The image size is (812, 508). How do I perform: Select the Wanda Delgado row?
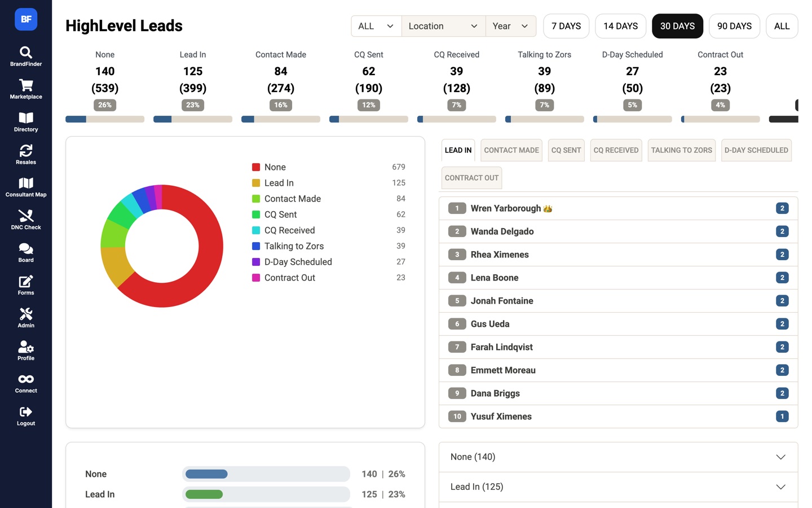(618, 231)
